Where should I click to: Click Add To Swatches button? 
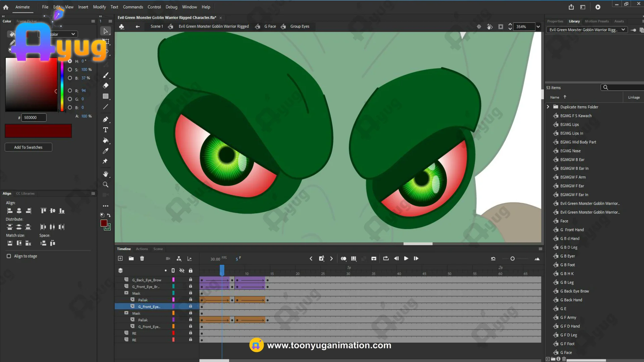coord(29,147)
